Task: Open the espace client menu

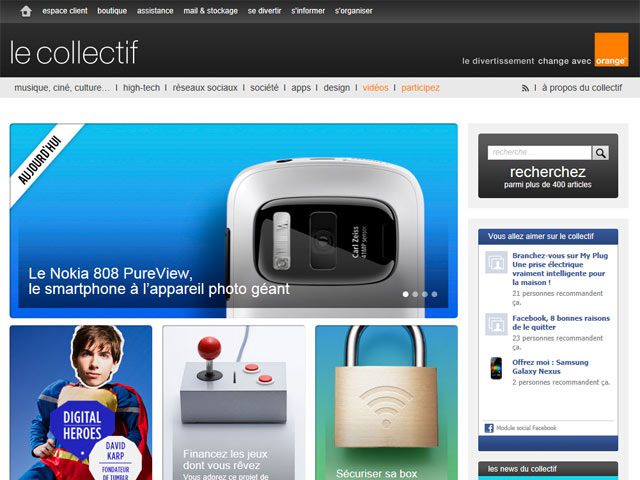Action: pos(65,11)
